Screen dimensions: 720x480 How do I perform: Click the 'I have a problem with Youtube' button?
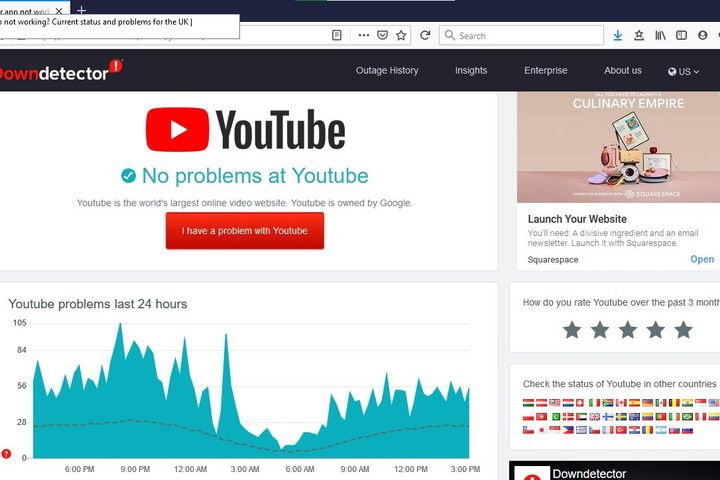pos(245,231)
